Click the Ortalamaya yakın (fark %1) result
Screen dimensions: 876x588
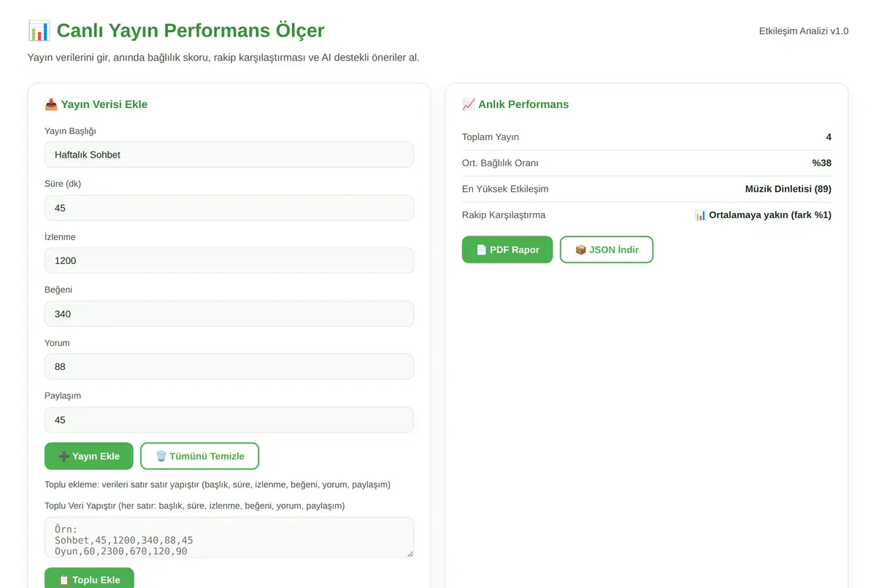pos(763,214)
